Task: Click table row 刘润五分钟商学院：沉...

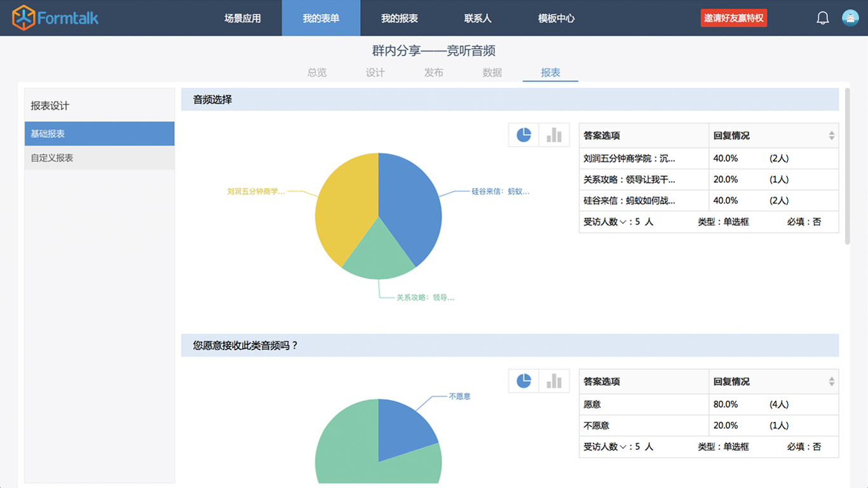Action: (x=709, y=158)
